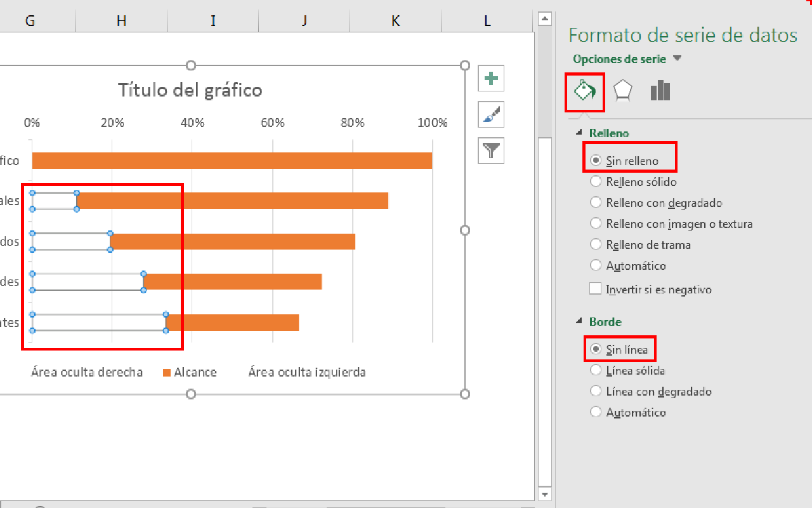Select column K header
The image size is (812, 508).
click(x=395, y=21)
